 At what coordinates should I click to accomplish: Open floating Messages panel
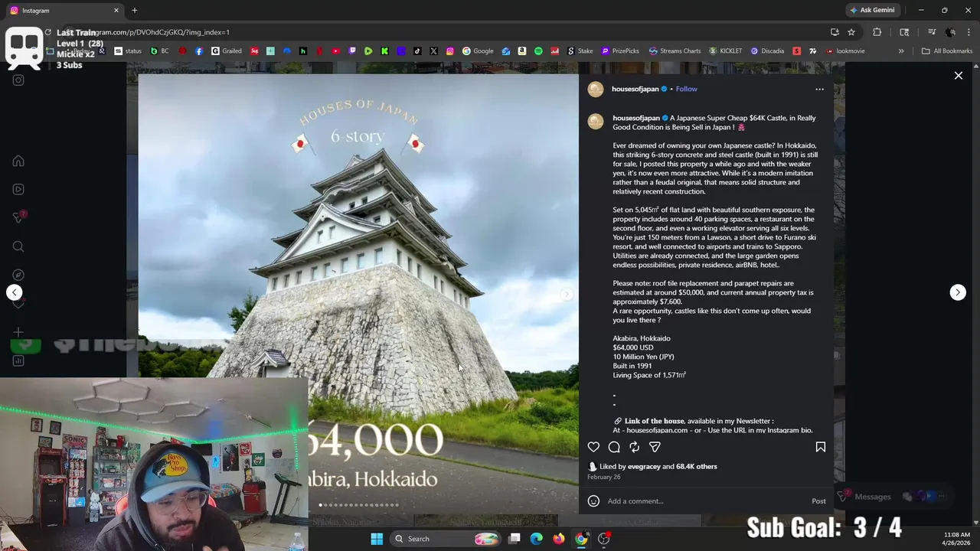[894, 497]
